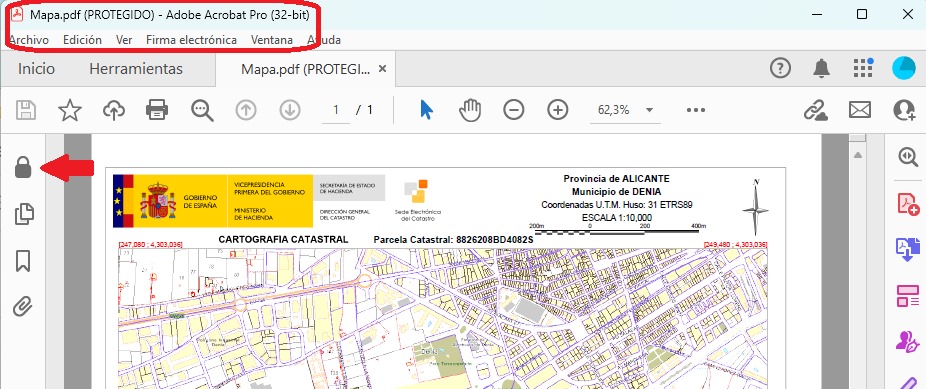Screen dimensions: 926x389
Task: Open more tools ellipsis menu
Action: [x=696, y=110]
